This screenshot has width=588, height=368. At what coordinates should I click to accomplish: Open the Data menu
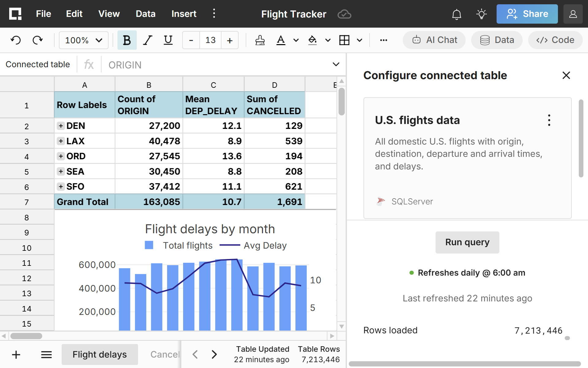point(145,14)
